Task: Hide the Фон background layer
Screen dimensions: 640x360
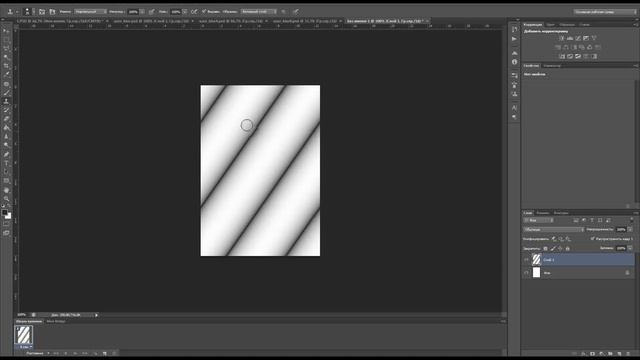Action: pos(526,273)
